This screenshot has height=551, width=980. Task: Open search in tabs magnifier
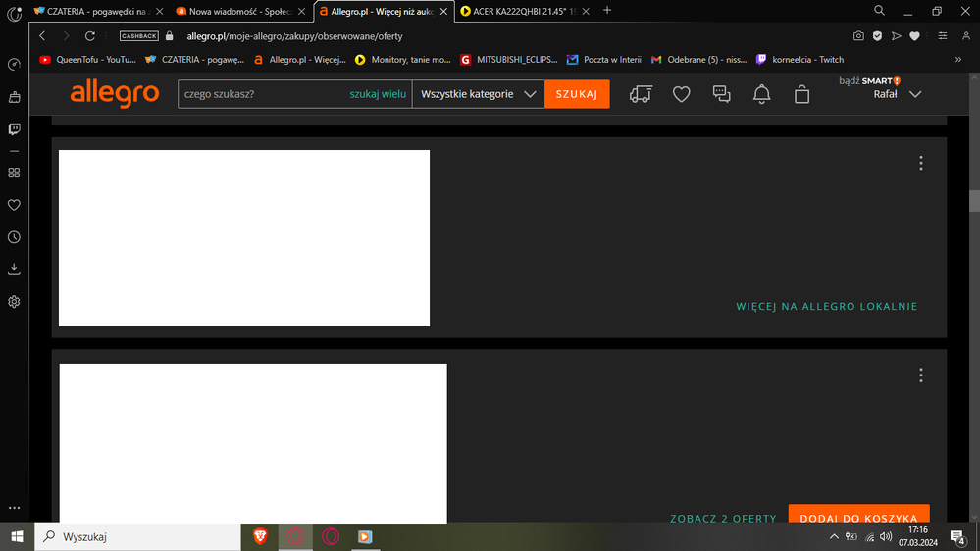(x=879, y=11)
